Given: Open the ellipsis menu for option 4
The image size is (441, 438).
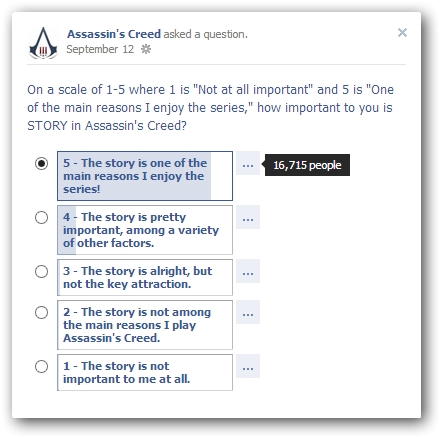Looking at the screenshot, I should point(248,217).
